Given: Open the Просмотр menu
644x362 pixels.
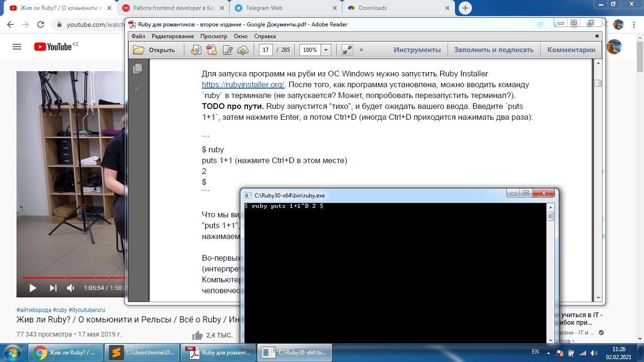Looking at the screenshot, I should pos(214,36).
